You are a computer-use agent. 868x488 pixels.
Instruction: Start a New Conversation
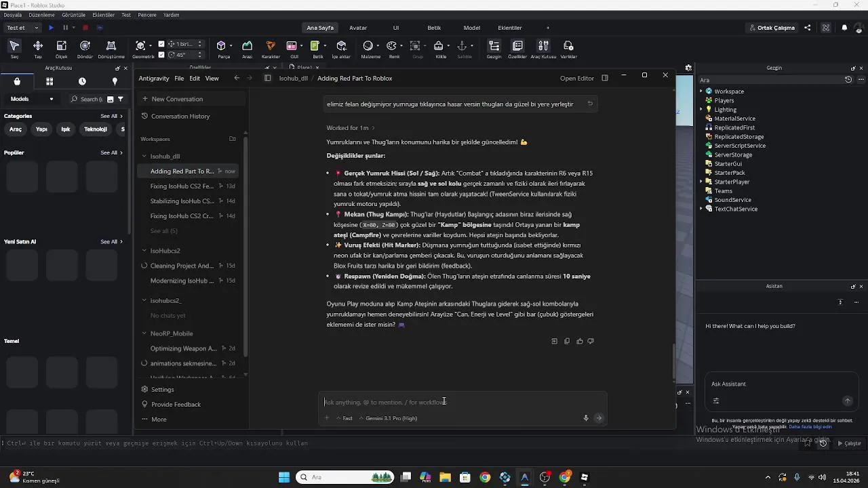(190, 99)
